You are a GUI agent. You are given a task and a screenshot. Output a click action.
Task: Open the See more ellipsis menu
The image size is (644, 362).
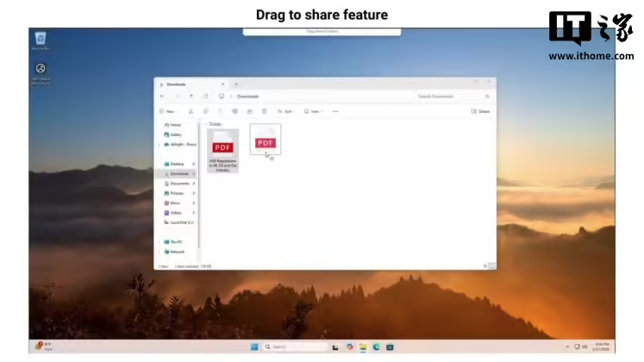coord(335,111)
